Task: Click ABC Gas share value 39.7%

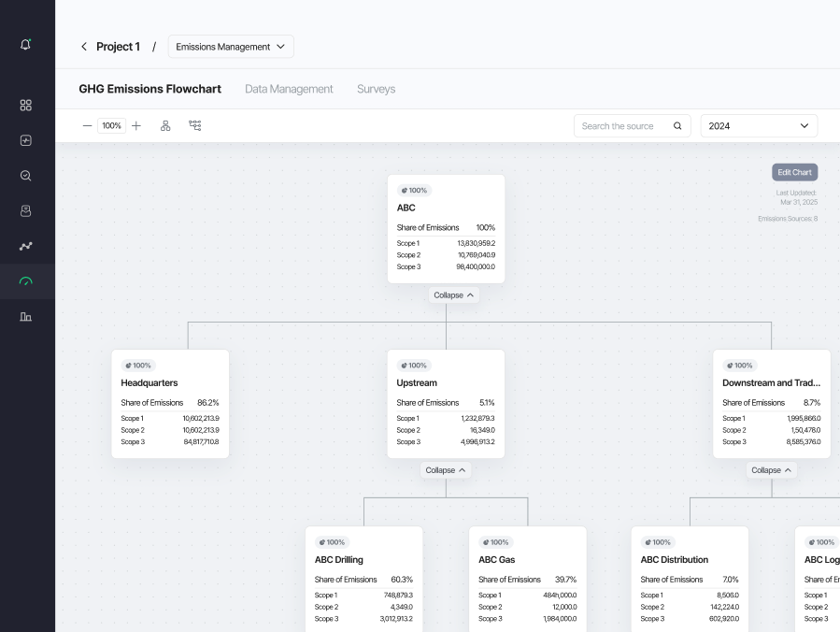Action: 565,580
